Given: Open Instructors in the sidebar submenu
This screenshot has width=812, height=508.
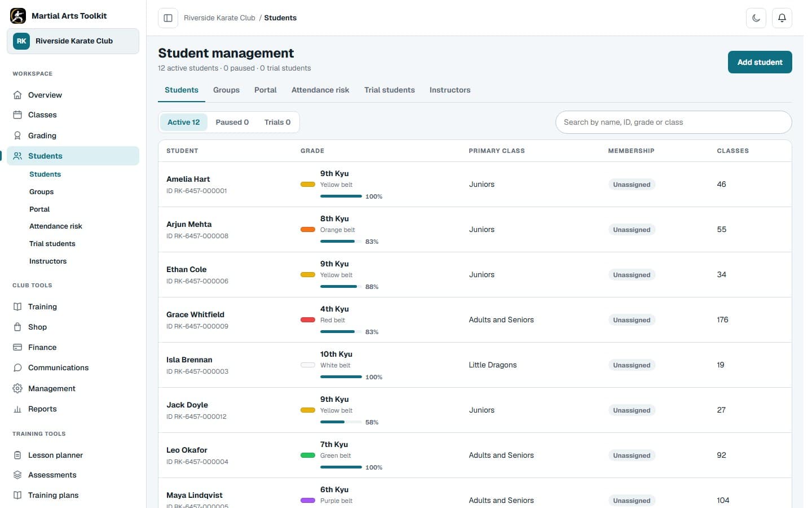Looking at the screenshot, I should [48, 261].
